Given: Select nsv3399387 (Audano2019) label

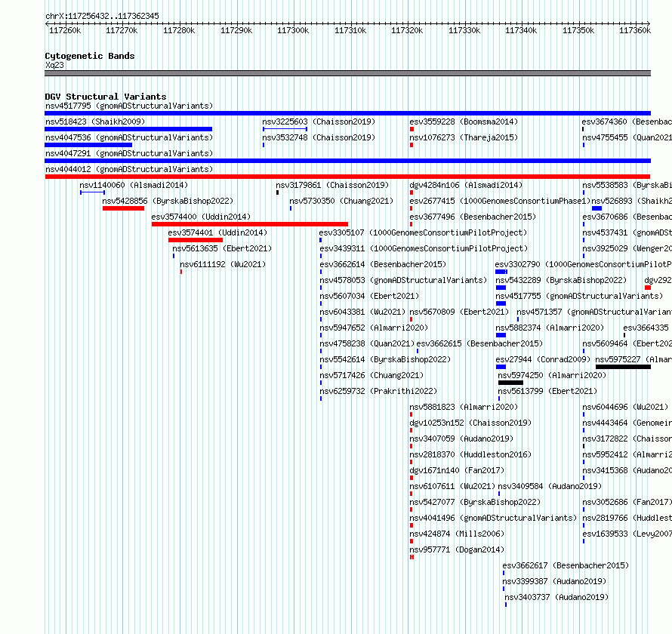Looking at the screenshot, I should tap(554, 581).
